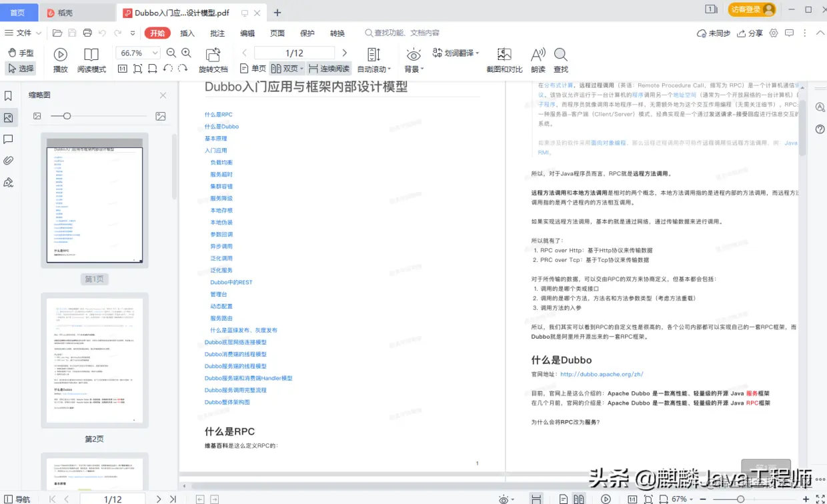Switch to the 页面 ribbon tab
This screenshot has width=827, height=504.
click(277, 33)
